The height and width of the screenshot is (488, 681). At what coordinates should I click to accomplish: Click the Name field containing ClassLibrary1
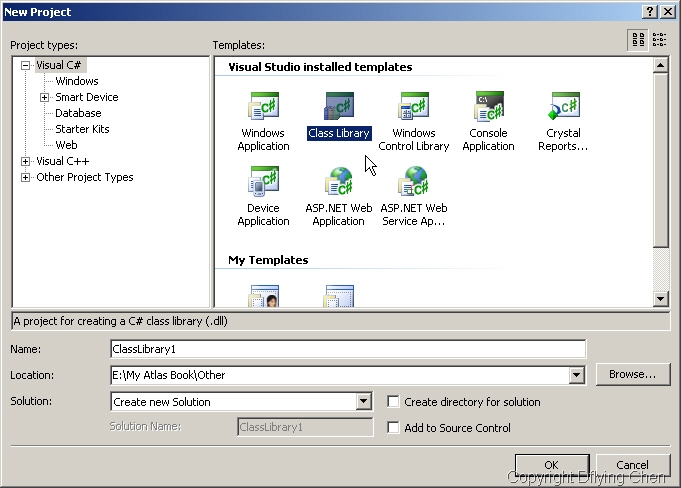point(348,349)
